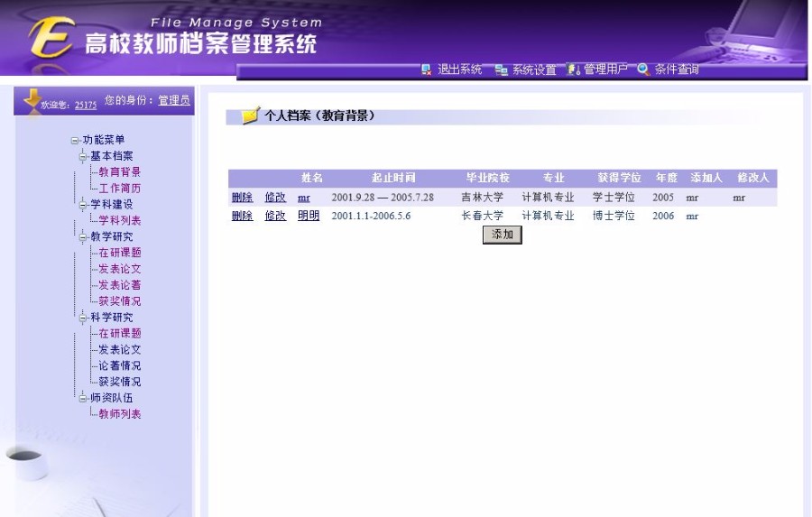Click the 博士学位 cell
This screenshot has height=517, width=812.
614,216
